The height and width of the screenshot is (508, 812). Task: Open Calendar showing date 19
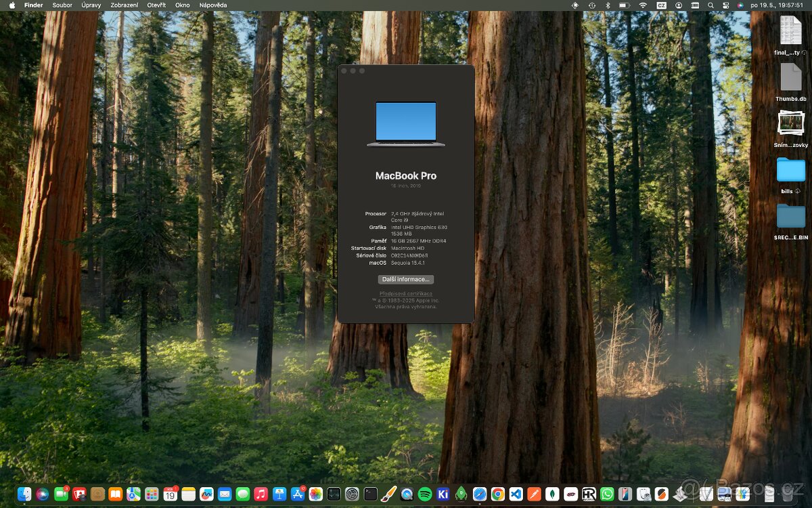tap(170, 494)
